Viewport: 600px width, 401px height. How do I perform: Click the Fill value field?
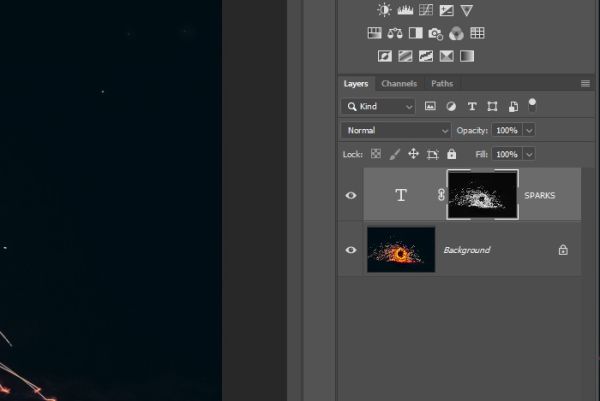tap(507, 154)
